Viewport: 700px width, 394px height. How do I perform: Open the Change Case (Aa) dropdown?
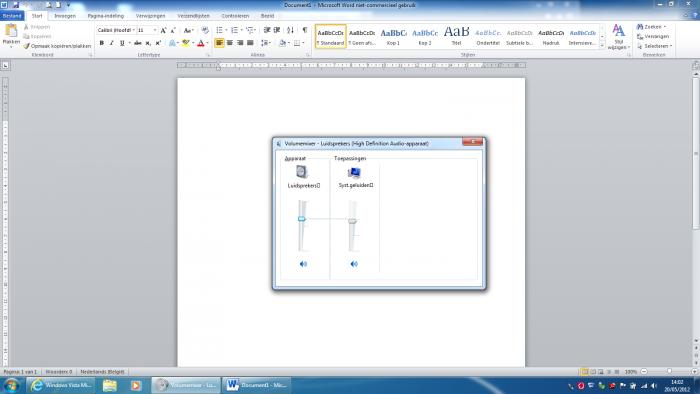188,30
